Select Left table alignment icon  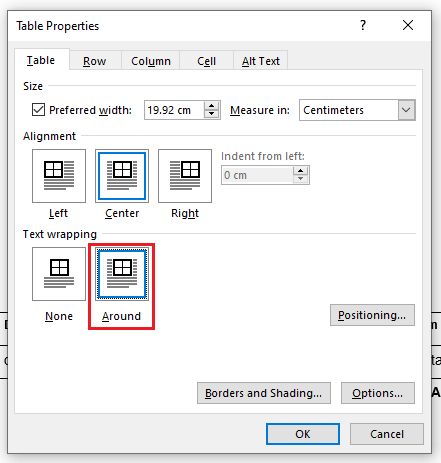click(x=59, y=176)
